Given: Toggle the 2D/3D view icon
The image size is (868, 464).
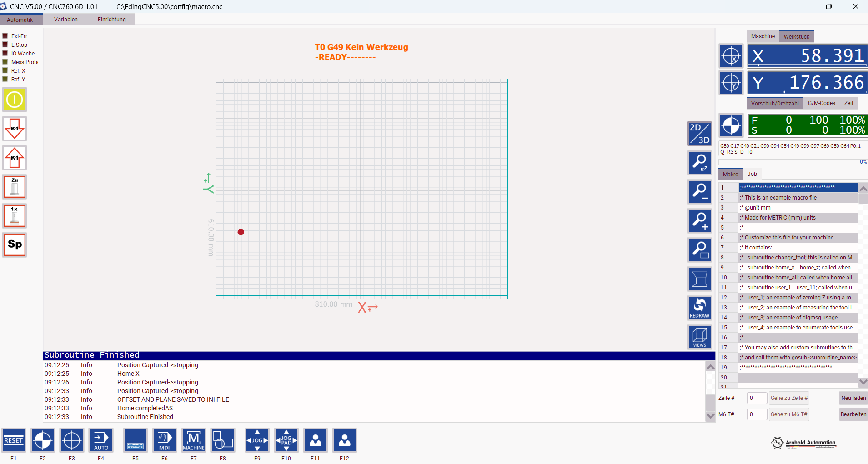Looking at the screenshot, I should click(x=699, y=134).
